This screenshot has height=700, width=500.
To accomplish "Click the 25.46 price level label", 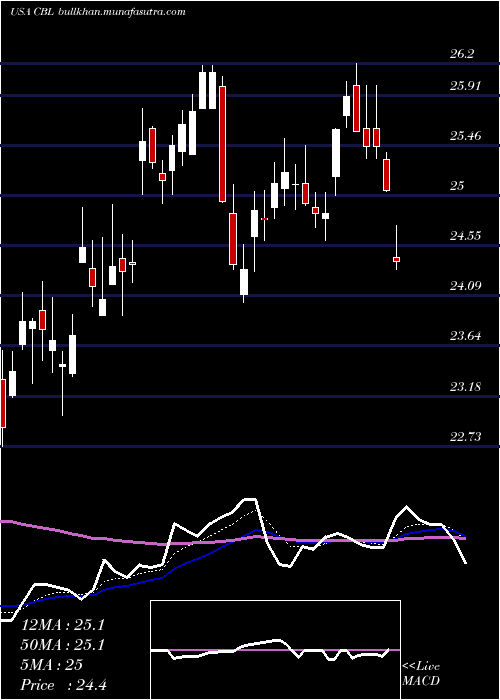I will coord(465,135).
